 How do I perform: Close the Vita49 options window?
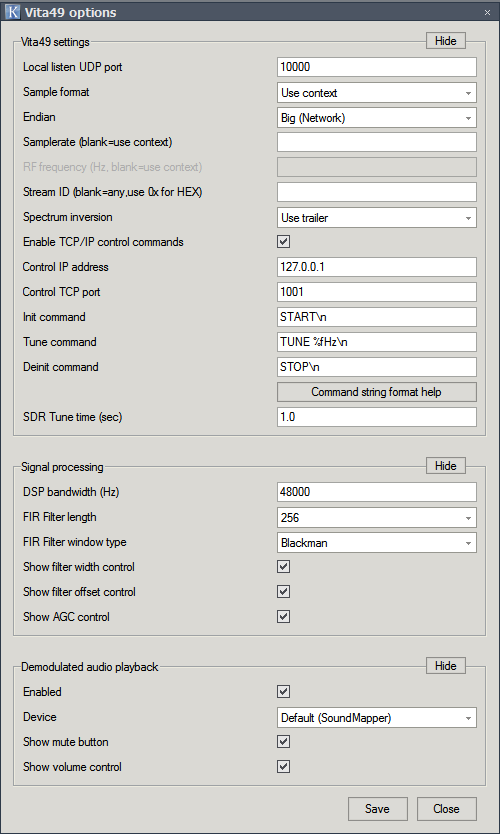coord(487,12)
